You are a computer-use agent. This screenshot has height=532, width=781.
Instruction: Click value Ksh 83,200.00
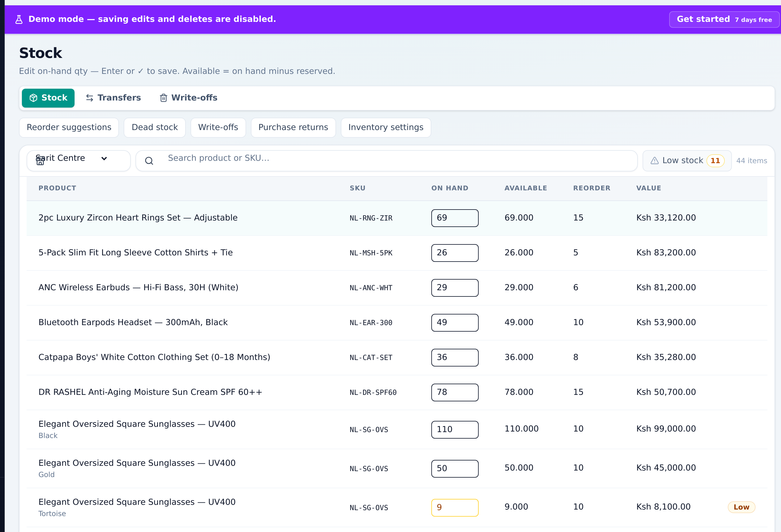[x=666, y=253]
